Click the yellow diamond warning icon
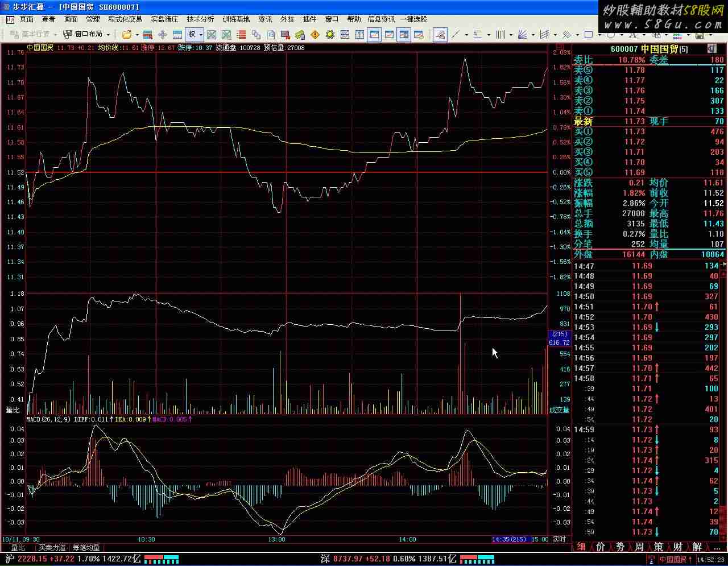 (x=315, y=35)
